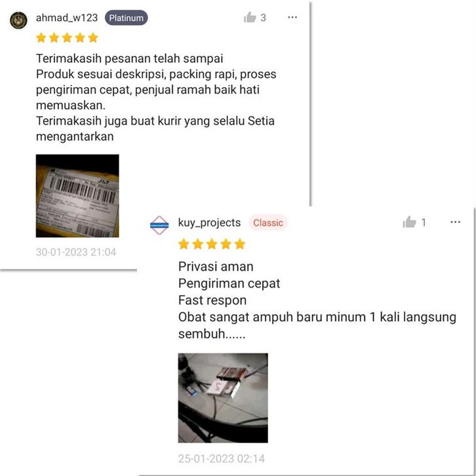476x476 pixels.
Task: Click the Classic badge next to kuy_projects
Action: point(268,222)
